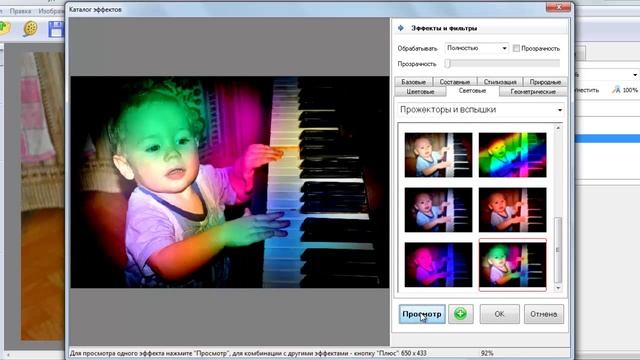Choose the red-orange spotlight effect thumbnail
The width and height of the screenshot is (640, 360).
point(513,210)
